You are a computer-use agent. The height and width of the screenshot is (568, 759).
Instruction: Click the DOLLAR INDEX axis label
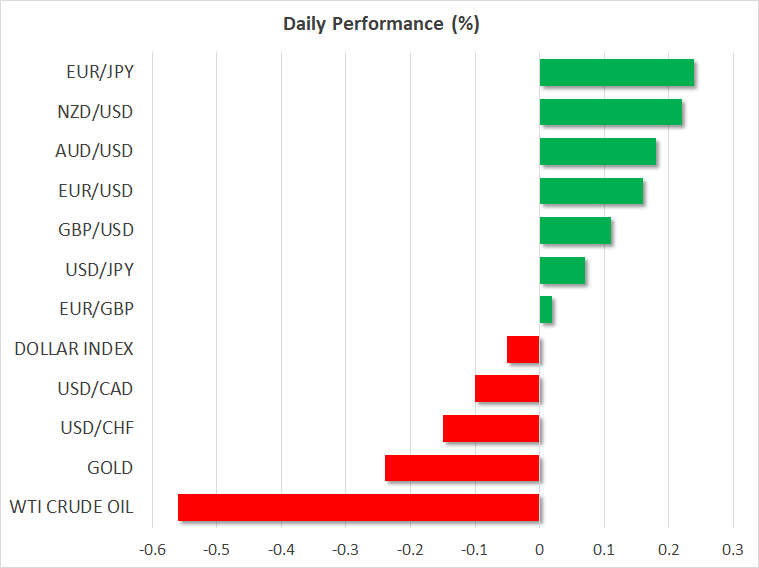[x=74, y=350]
